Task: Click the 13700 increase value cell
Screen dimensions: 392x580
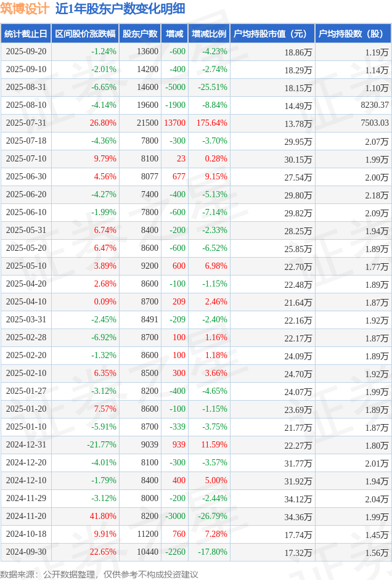Action: (175, 123)
